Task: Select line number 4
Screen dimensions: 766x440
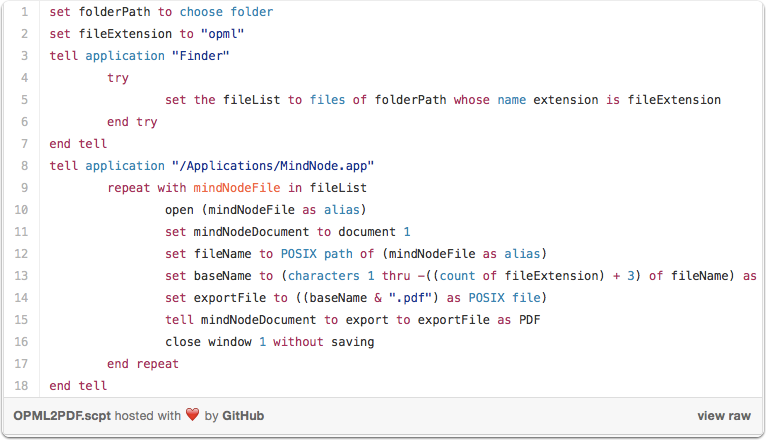Action: [24, 78]
